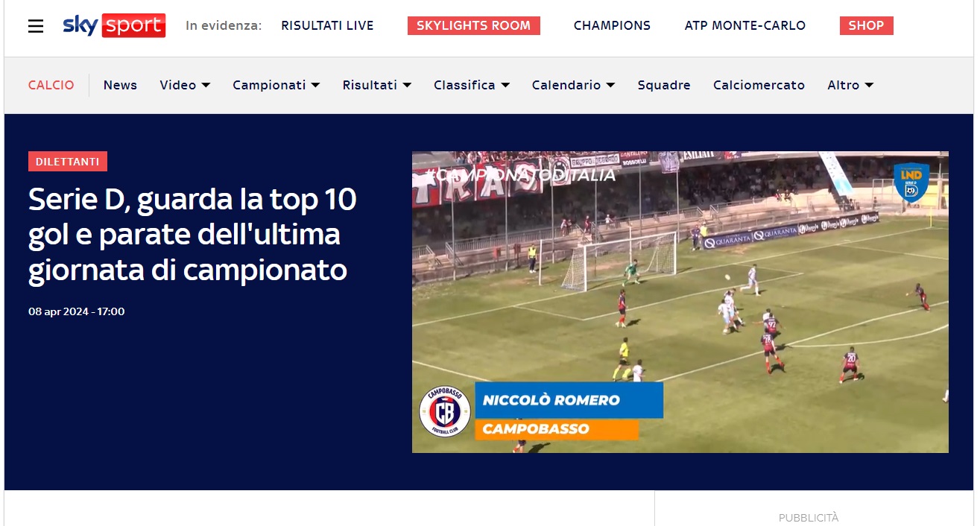Viewport: 980px width, 526px height.
Task: Open the SHOP button
Action: 866,25
